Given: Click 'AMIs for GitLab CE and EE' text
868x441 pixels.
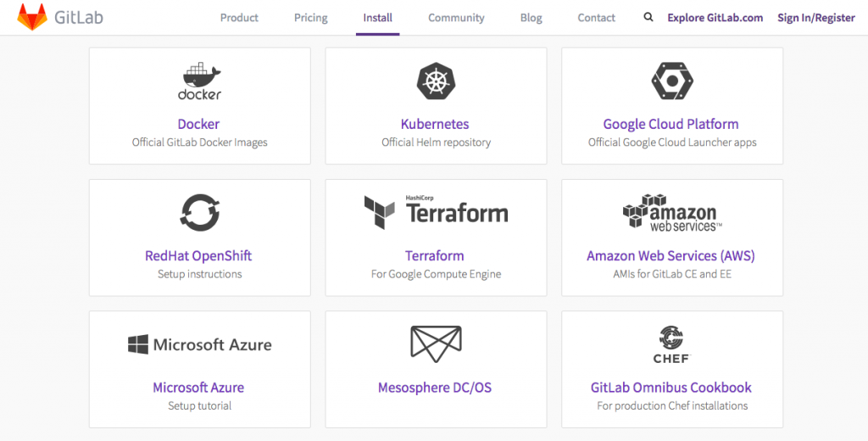Looking at the screenshot, I should tap(672, 274).
